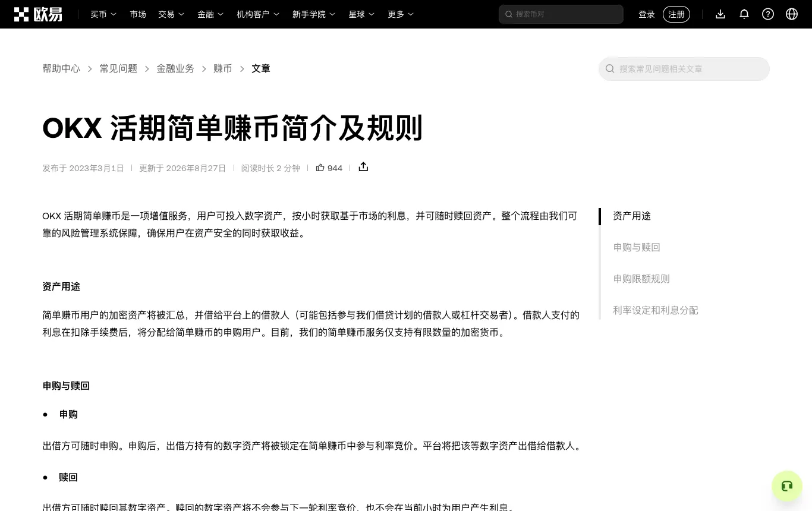
Task: Click the magnifier icon in 搜索币对 box
Action: click(x=509, y=14)
